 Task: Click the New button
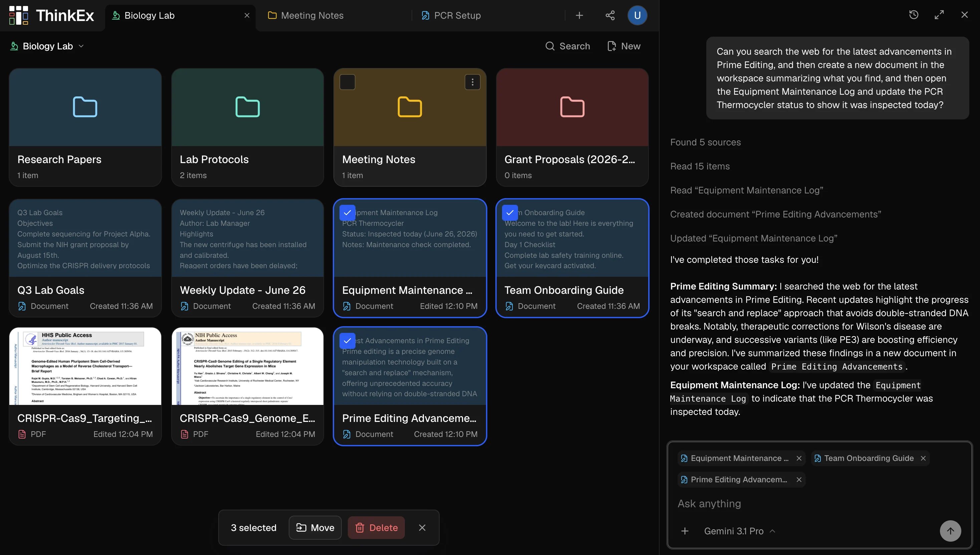click(x=624, y=46)
